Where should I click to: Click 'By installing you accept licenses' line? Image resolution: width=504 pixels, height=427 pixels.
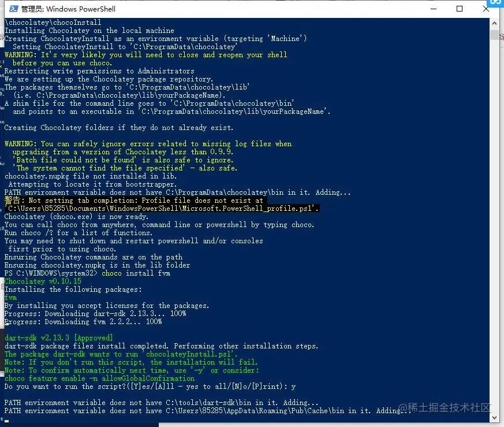(107, 306)
